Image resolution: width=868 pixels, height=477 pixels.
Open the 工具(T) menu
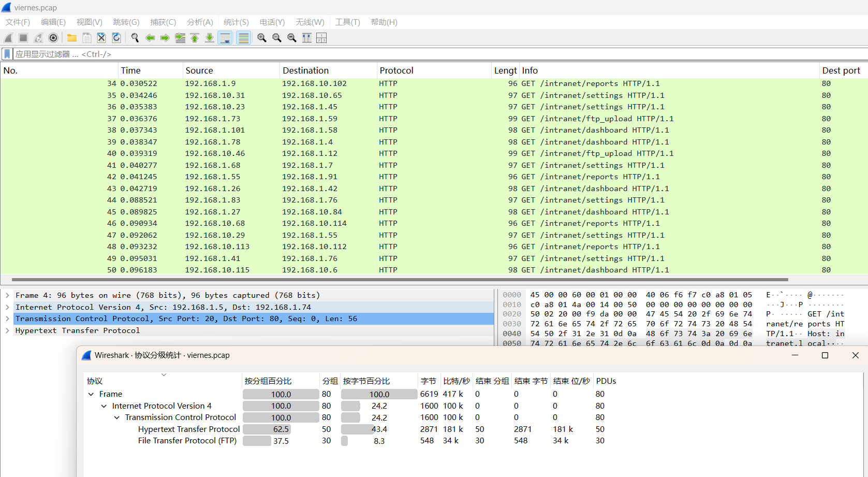pos(347,22)
